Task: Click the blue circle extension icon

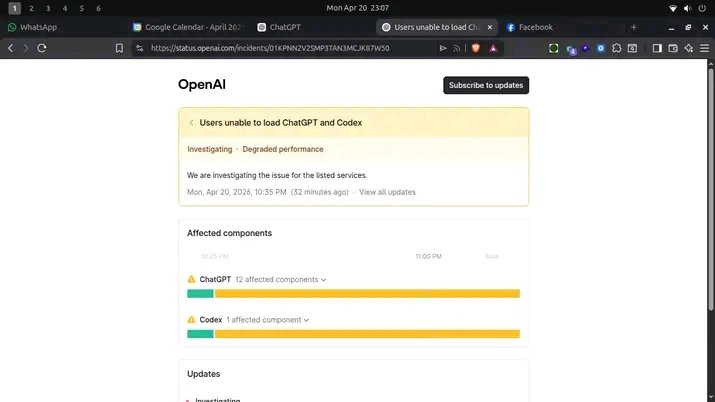Action: click(601, 48)
